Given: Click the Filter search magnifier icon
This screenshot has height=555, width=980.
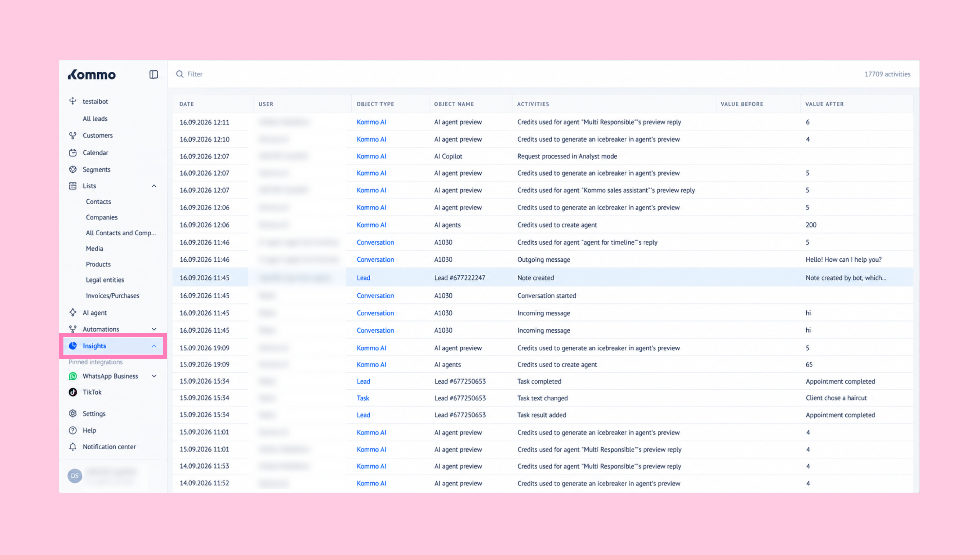Looking at the screenshot, I should click(180, 74).
